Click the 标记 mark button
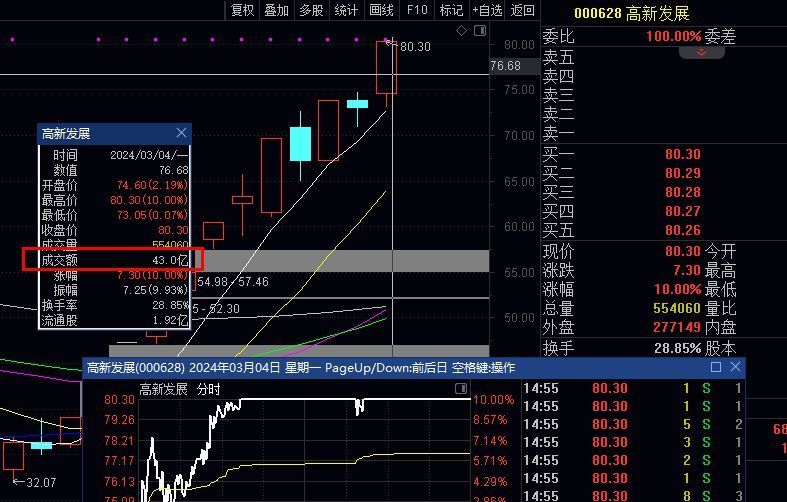The width and height of the screenshot is (787, 502). click(451, 10)
